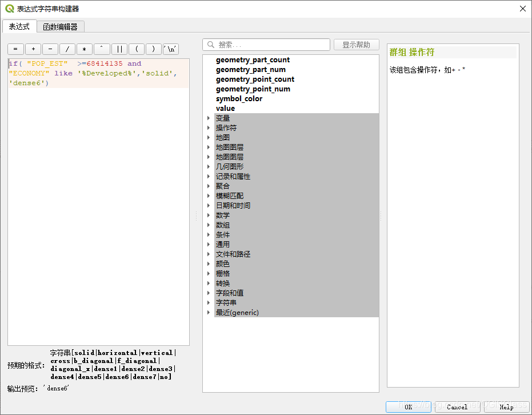The width and height of the screenshot is (532, 415).
Task: Insert the equals operator button
Action: (15, 49)
